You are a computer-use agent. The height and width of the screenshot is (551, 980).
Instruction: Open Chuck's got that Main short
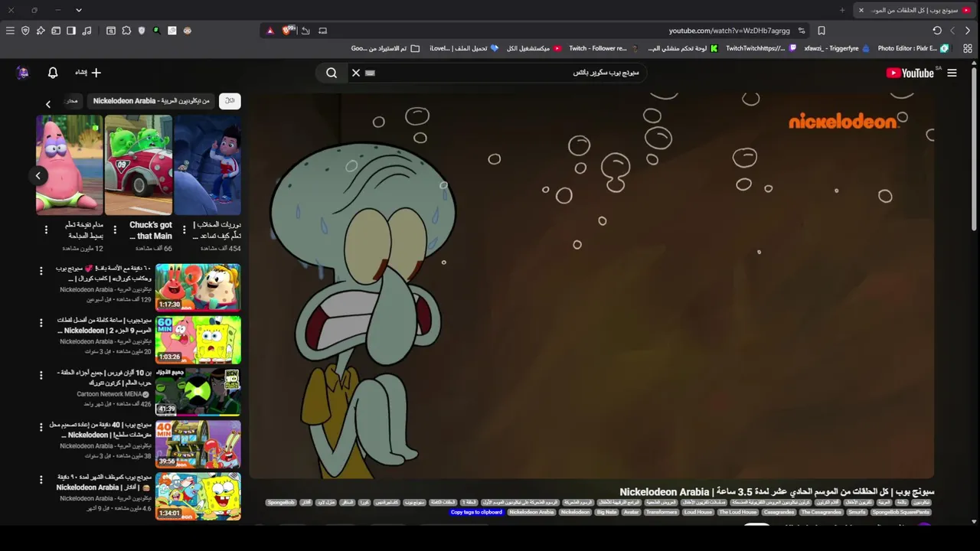pyautogui.click(x=139, y=165)
